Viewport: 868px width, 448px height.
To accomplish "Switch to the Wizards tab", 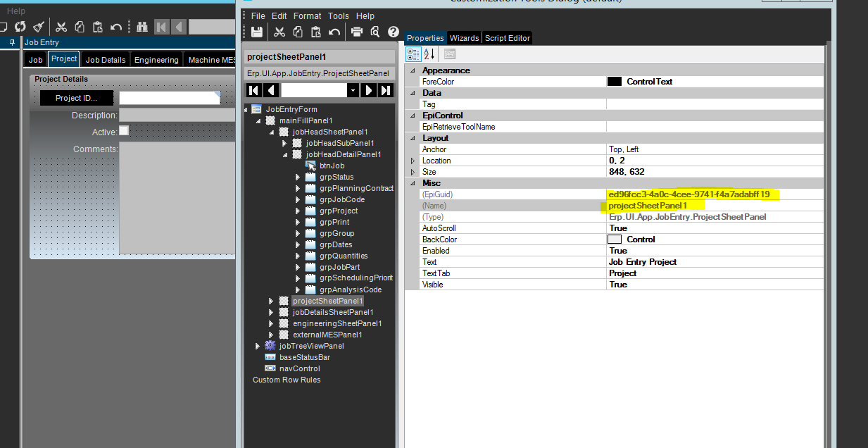I will (464, 38).
